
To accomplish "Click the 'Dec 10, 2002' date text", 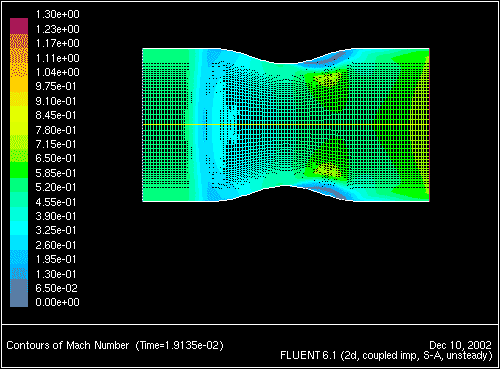I will point(460,345).
